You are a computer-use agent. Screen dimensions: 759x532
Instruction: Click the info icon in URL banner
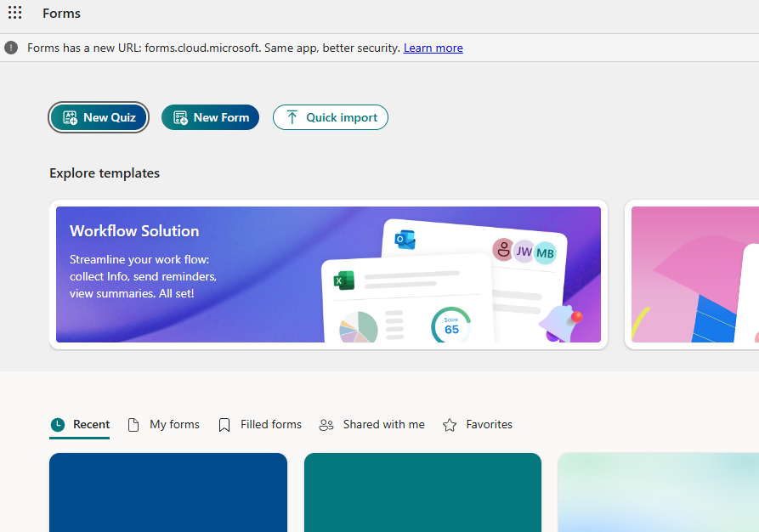pyautogui.click(x=11, y=48)
